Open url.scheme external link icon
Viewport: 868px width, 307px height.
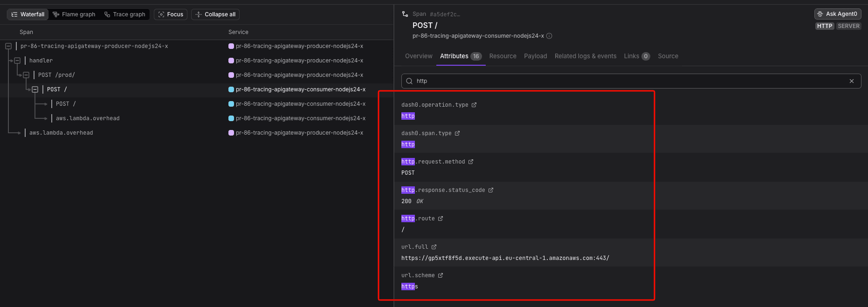pos(441,275)
